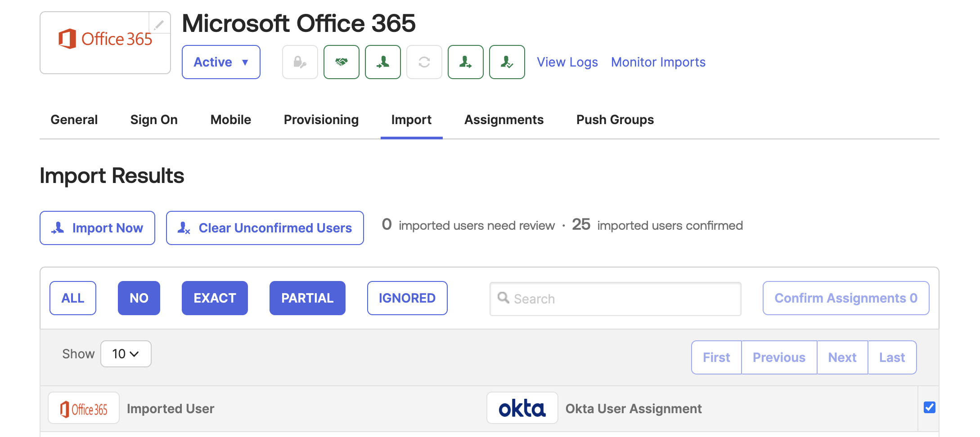Viewport: 980px width, 437px height.
Task: Open the Assignments tab
Action: (504, 120)
